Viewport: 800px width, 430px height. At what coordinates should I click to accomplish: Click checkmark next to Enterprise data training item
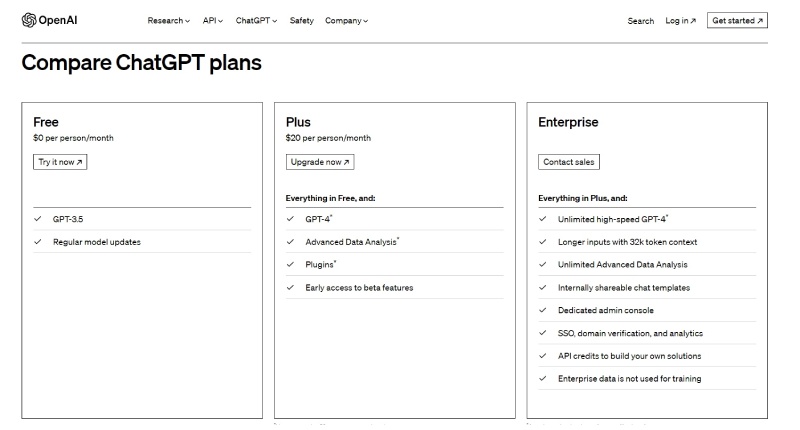tap(543, 378)
